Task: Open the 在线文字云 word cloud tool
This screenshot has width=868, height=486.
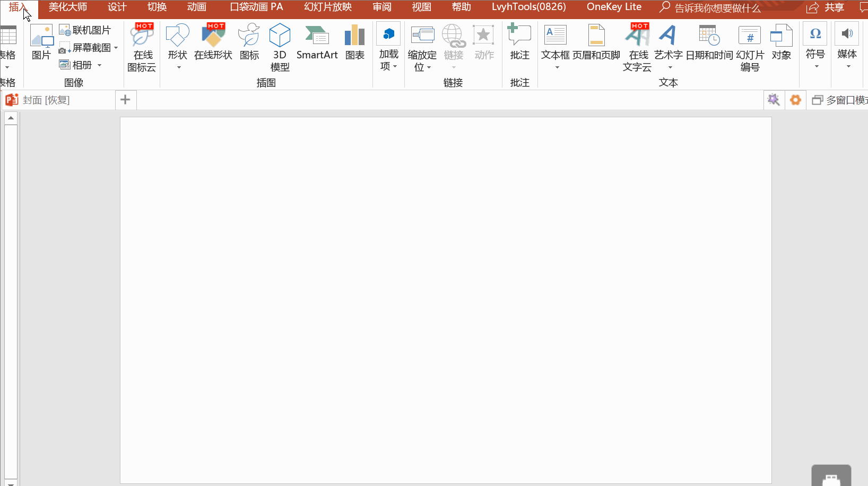Action: coord(638,48)
